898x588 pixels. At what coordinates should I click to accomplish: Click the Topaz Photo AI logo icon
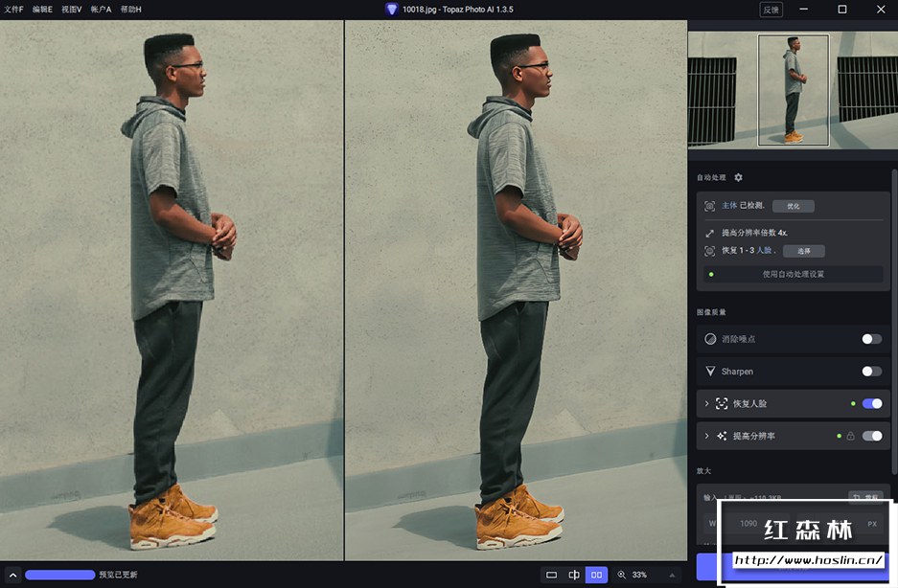coord(391,10)
